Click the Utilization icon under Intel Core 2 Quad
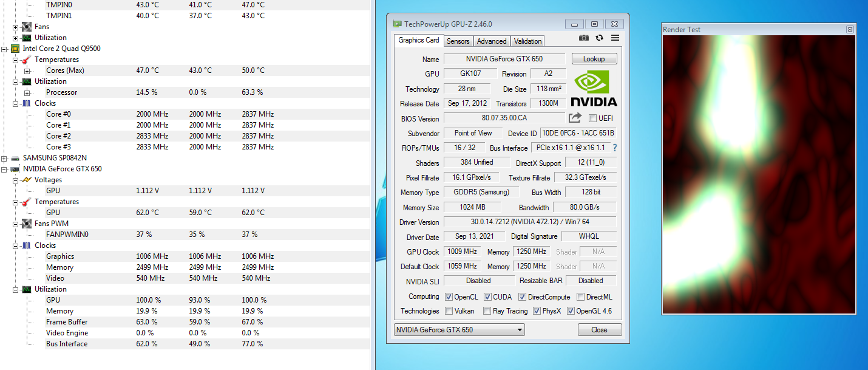868x370 pixels. (27, 81)
